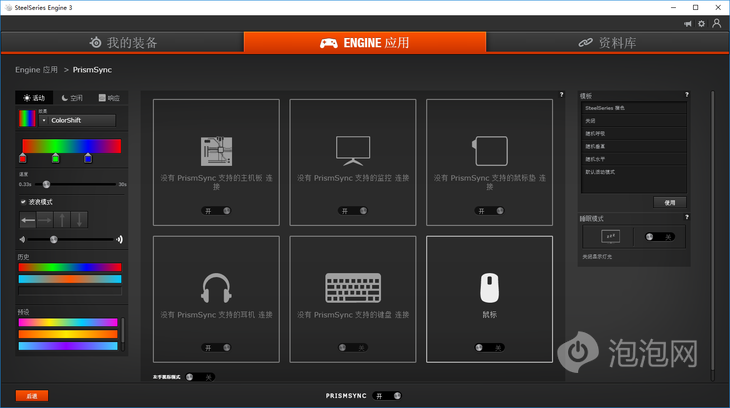
Task: Open the user account icon
Action: pyautogui.click(x=716, y=23)
